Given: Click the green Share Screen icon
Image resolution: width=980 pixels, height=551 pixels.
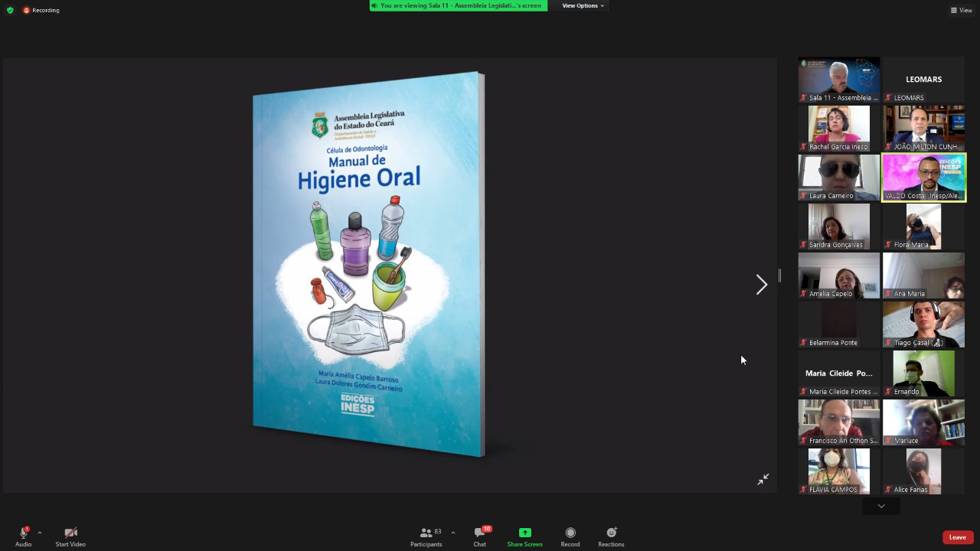Looking at the screenshot, I should (524, 533).
